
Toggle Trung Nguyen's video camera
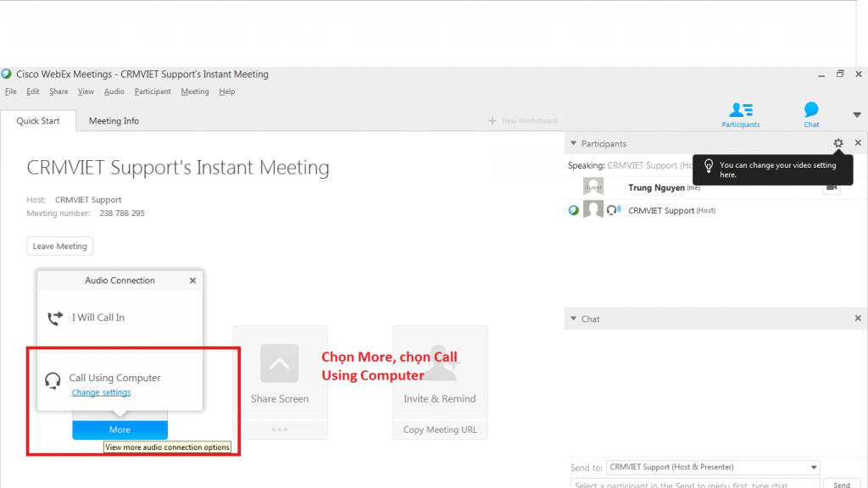832,188
